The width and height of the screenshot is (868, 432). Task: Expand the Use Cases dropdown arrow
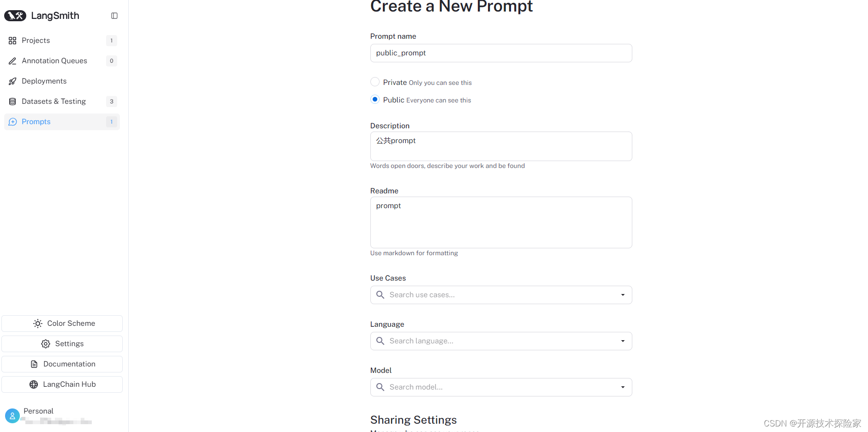623,295
